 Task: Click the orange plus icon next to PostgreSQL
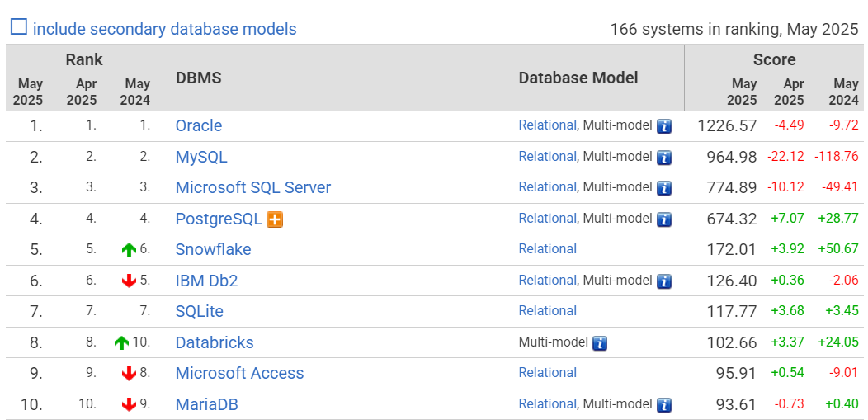275,219
